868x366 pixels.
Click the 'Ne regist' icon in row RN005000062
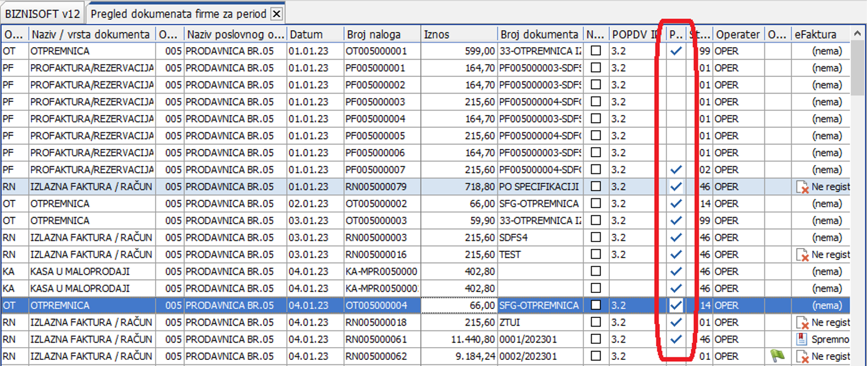[802, 356]
